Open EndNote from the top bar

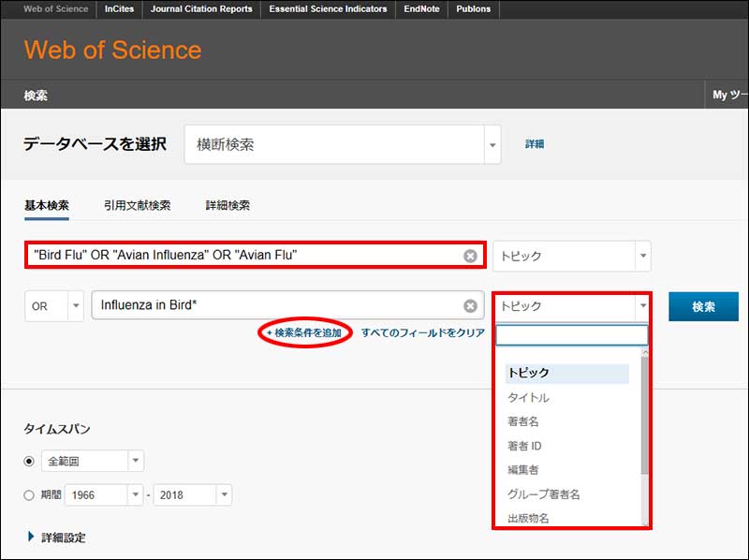(421, 9)
